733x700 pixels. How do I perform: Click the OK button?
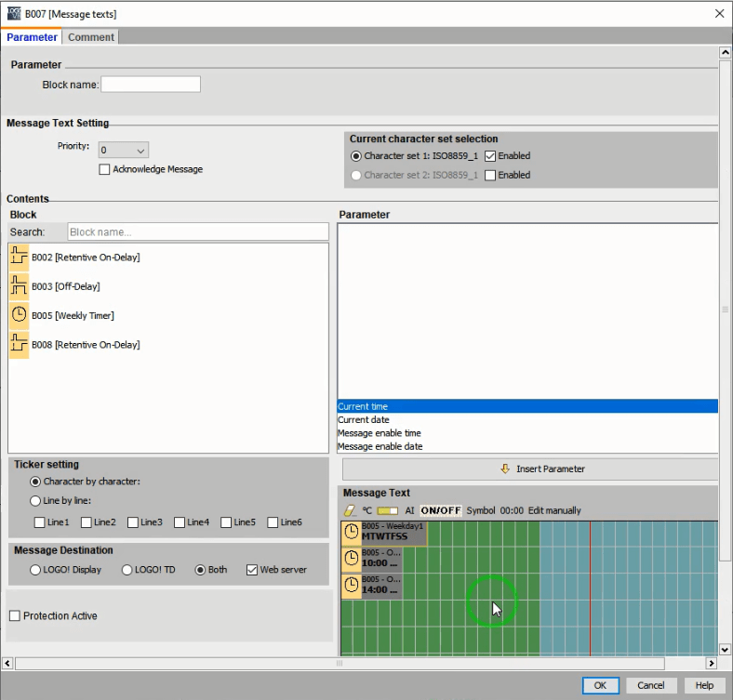click(x=600, y=685)
